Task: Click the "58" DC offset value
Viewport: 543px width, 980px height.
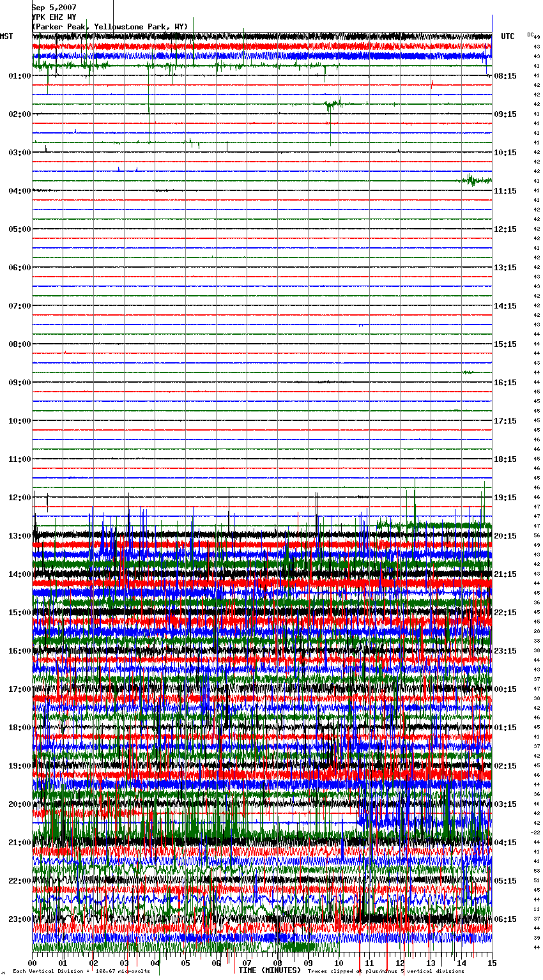Action: tap(537, 871)
